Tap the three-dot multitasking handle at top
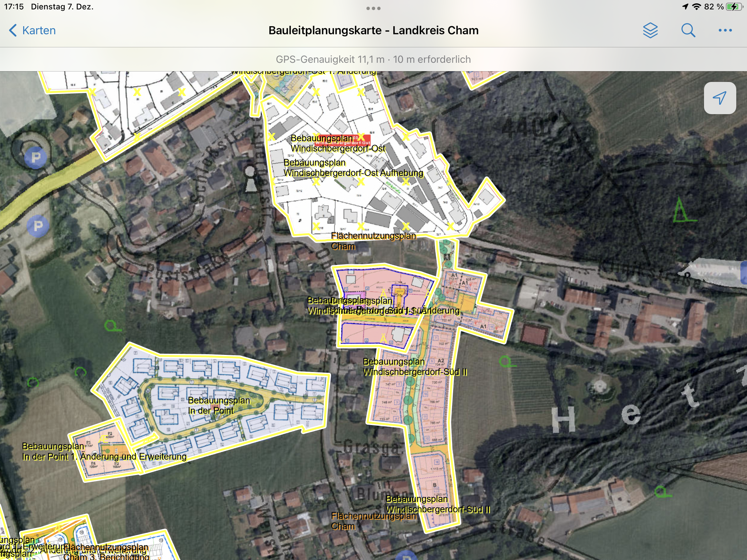747x560 pixels. coord(373,8)
